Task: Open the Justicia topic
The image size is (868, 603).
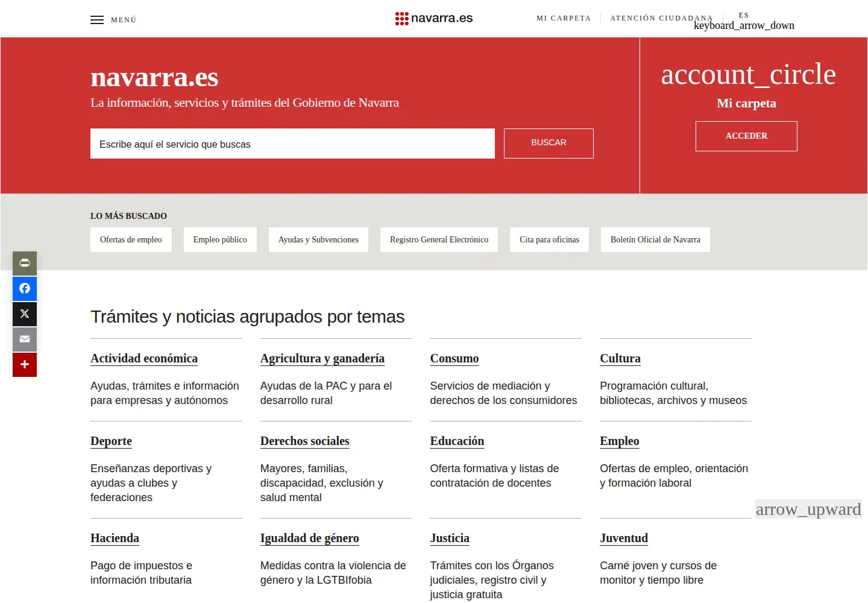Action: click(x=450, y=538)
